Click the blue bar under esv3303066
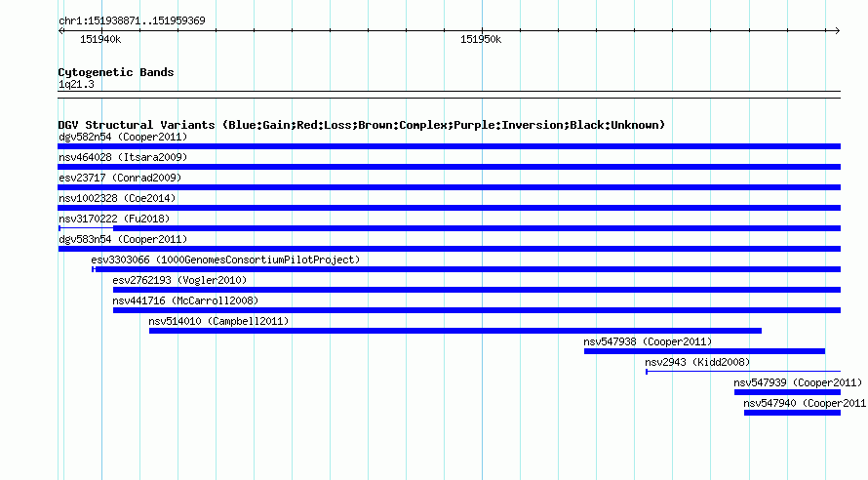 pos(468,269)
